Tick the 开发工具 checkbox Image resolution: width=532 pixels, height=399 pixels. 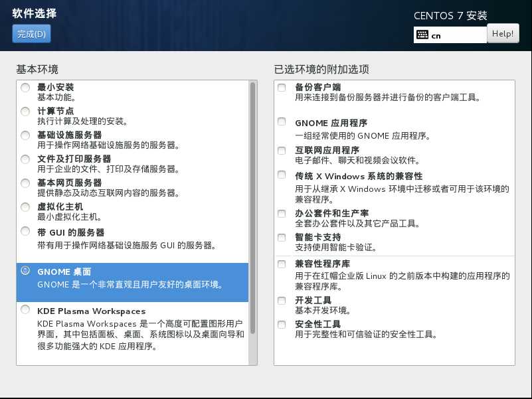pos(282,301)
